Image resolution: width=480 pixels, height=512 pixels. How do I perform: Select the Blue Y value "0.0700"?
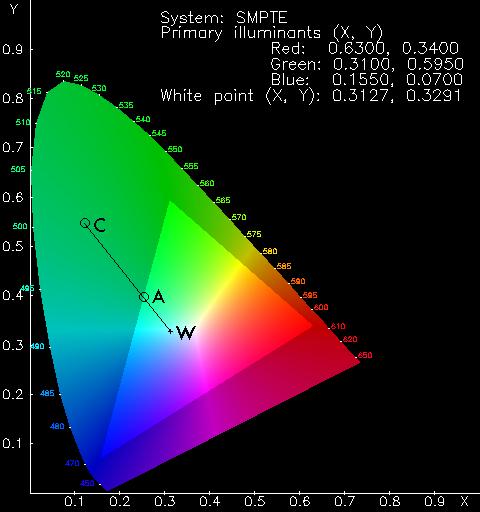[434, 80]
